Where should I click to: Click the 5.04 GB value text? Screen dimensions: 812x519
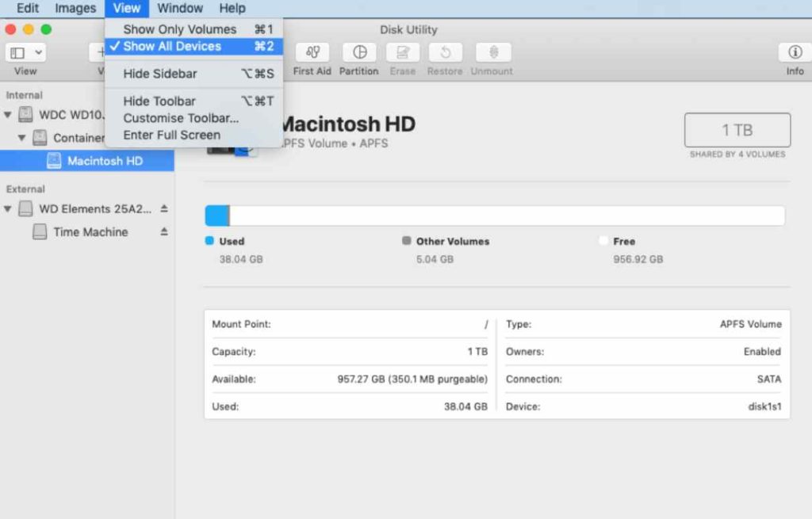coord(435,259)
